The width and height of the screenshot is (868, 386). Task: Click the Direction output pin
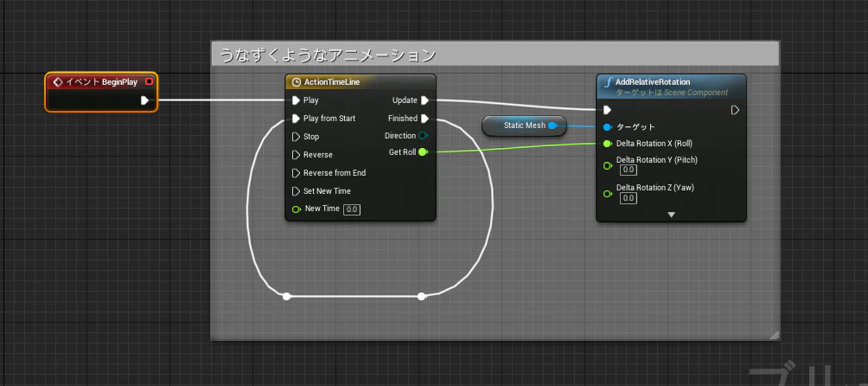click(x=424, y=136)
